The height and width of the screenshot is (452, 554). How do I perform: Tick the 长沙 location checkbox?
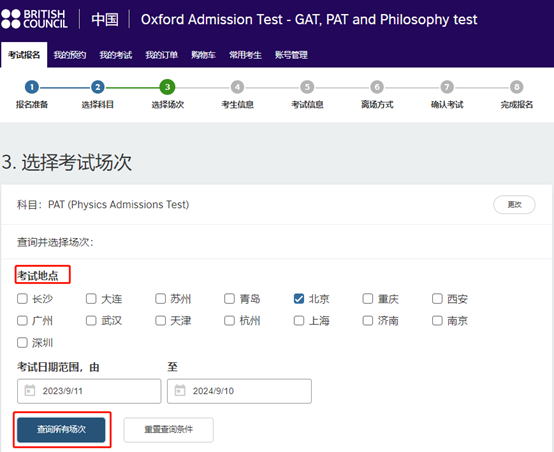click(22, 299)
